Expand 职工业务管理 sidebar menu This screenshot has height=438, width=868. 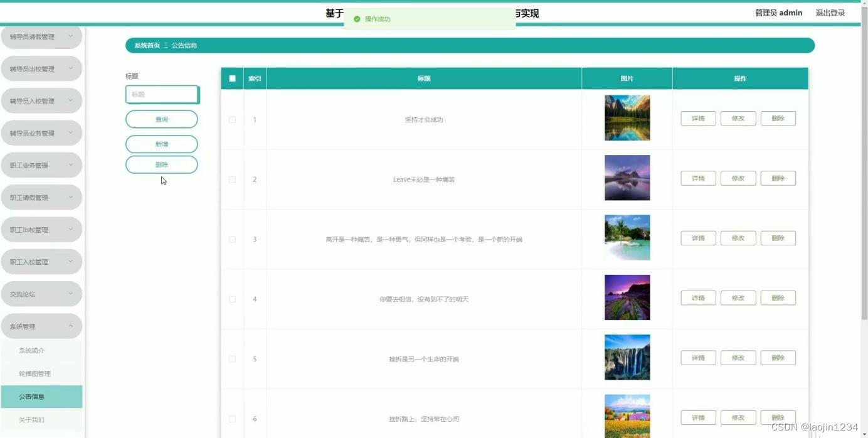click(x=41, y=165)
